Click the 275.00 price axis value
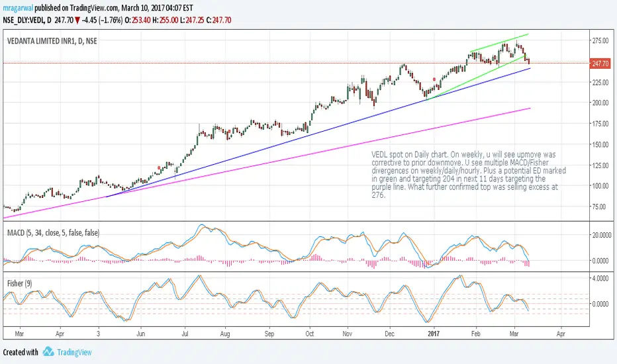Screen dimensions: 617x364 (600, 40)
